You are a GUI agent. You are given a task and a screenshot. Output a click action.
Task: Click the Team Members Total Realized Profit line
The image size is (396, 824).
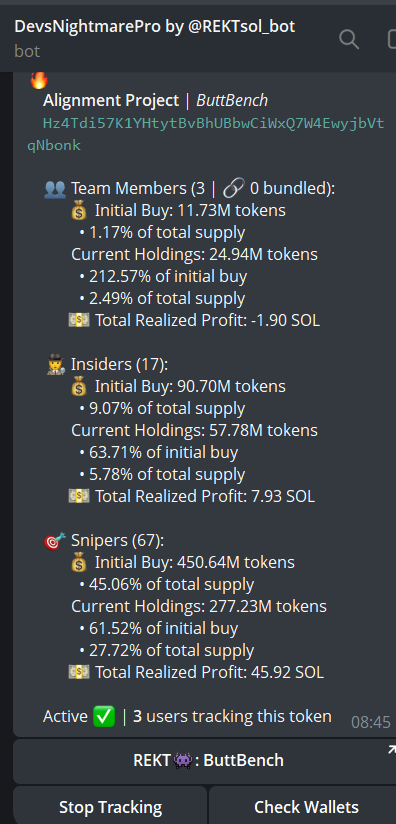[x=194, y=321]
